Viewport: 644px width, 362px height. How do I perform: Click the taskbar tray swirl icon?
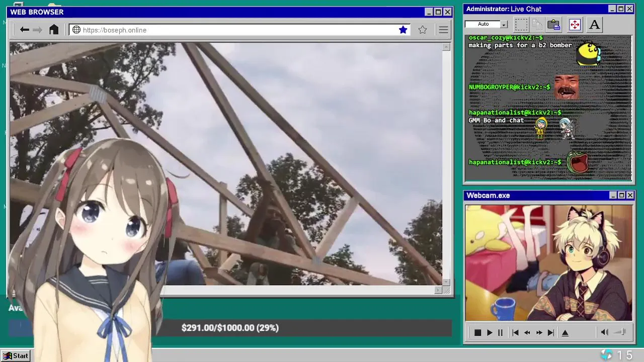[x=606, y=355]
